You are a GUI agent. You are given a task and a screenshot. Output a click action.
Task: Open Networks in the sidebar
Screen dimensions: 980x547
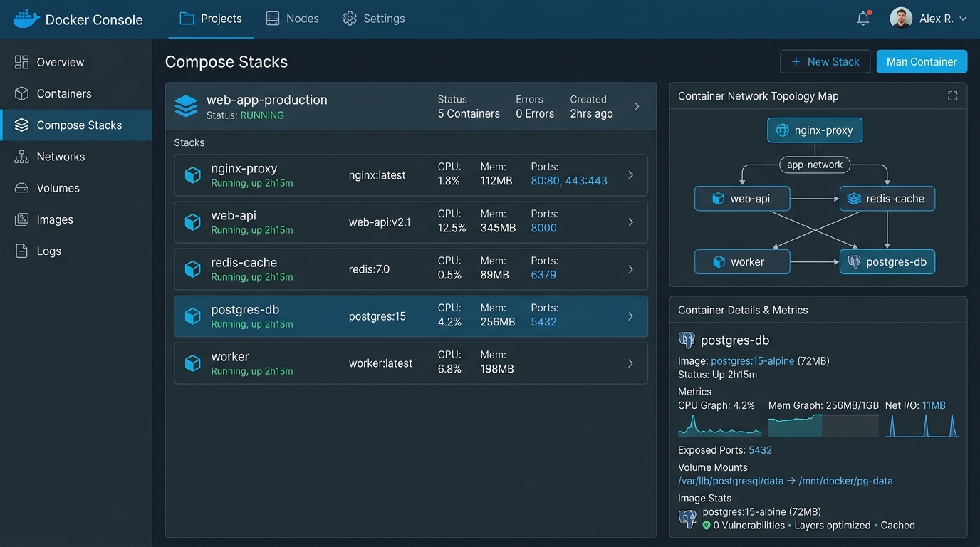pyautogui.click(x=76, y=157)
